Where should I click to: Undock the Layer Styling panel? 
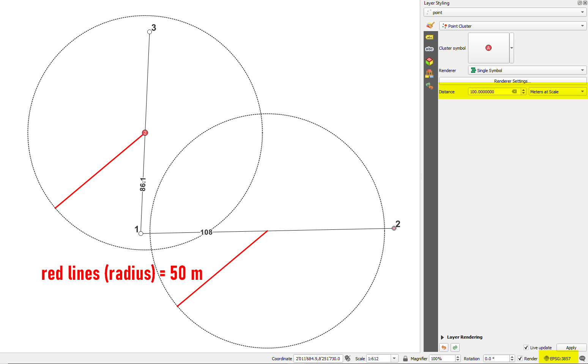tap(580, 3)
